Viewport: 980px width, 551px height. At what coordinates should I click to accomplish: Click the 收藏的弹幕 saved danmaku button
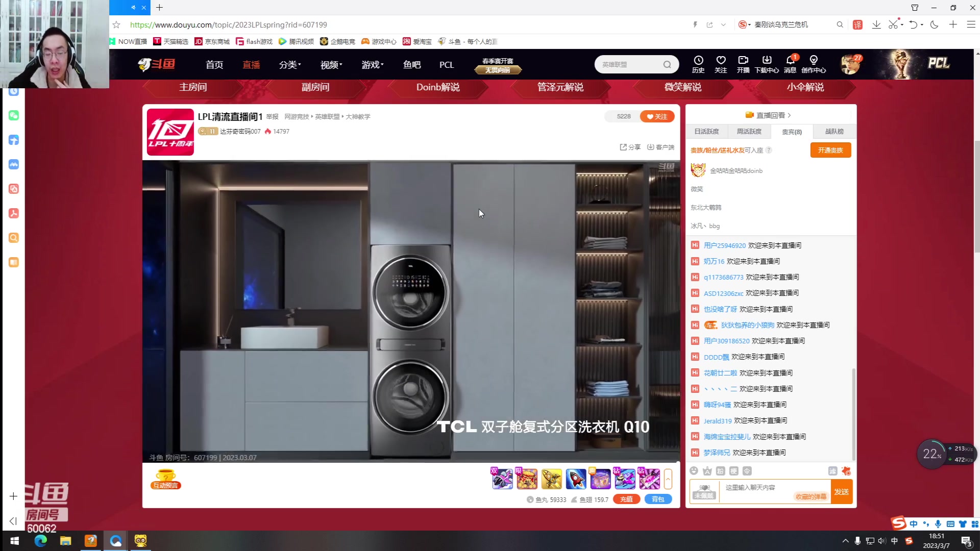coord(811,497)
